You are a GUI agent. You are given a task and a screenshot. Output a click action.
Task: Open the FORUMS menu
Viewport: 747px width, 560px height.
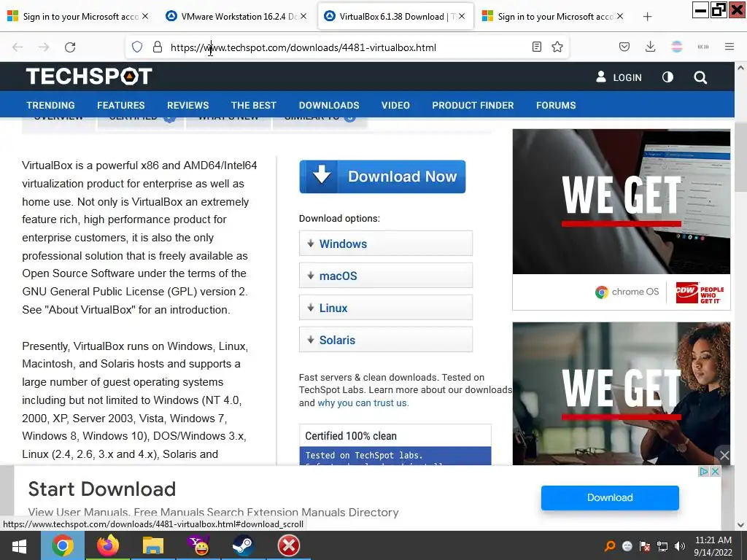(556, 105)
